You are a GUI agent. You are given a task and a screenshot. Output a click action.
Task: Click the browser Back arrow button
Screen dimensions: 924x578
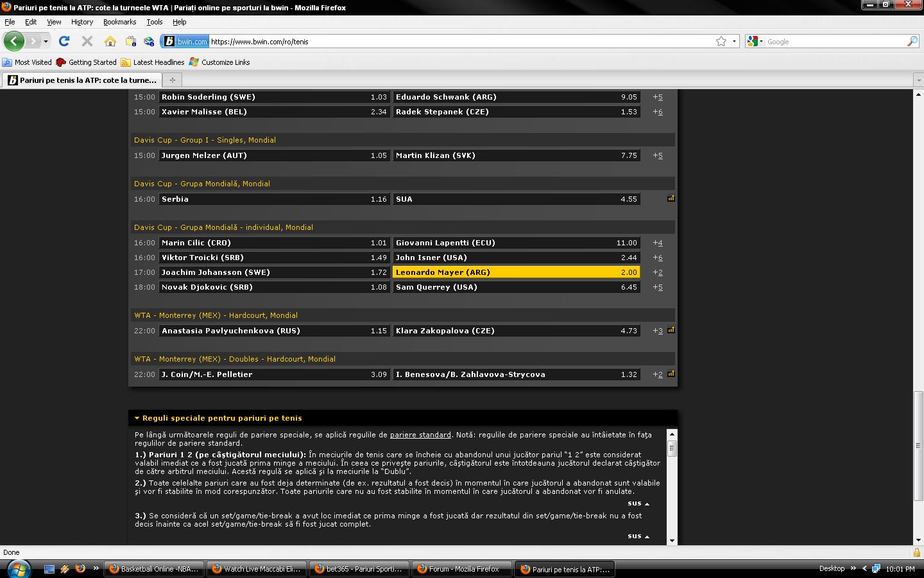click(x=14, y=41)
